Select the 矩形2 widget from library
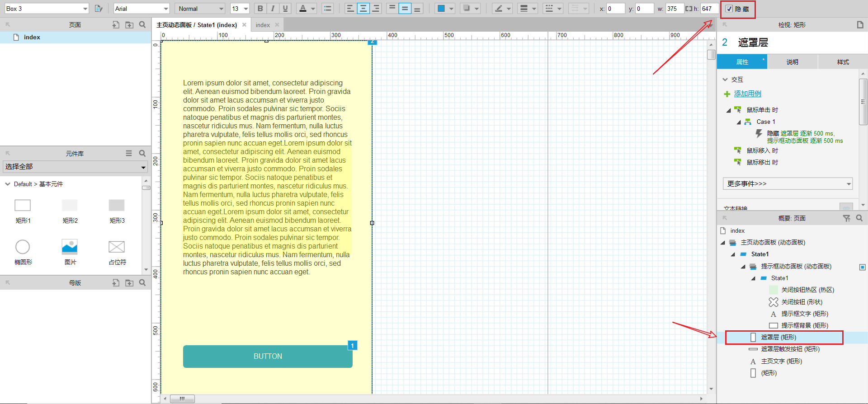Viewport: 868px width, 404px height. click(x=70, y=211)
